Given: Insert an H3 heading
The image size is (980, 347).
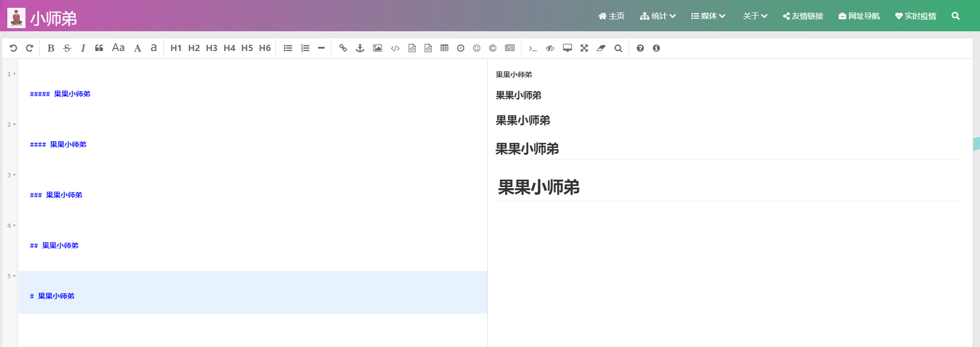Looking at the screenshot, I should pyautogui.click(x=211, y=48).
